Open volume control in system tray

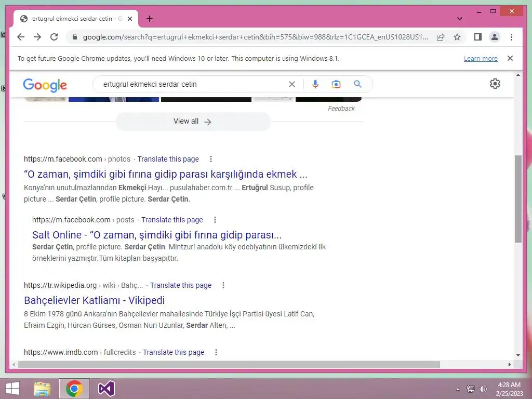coord(483,389)
